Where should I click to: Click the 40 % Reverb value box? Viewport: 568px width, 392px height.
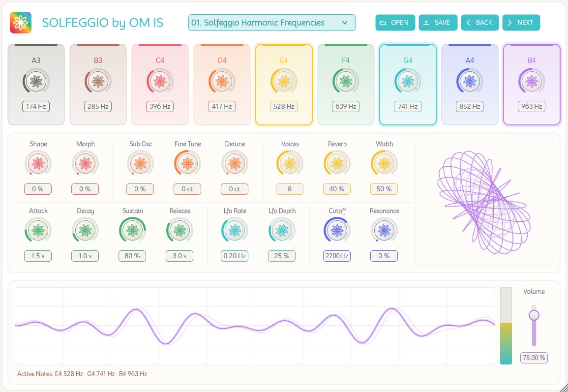tap(337, 189)
